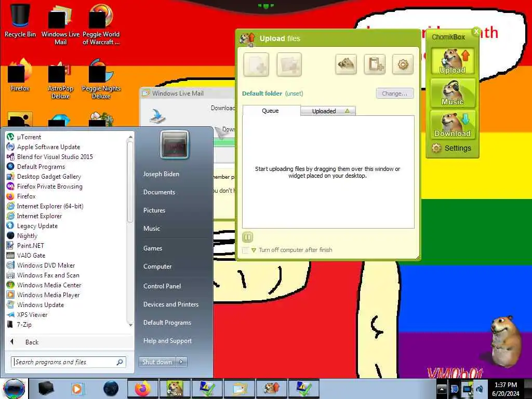Click the Search programs and files box
The width and height of the screenshot is (532, 399).
pyautogui.click(x=69, y=362)
